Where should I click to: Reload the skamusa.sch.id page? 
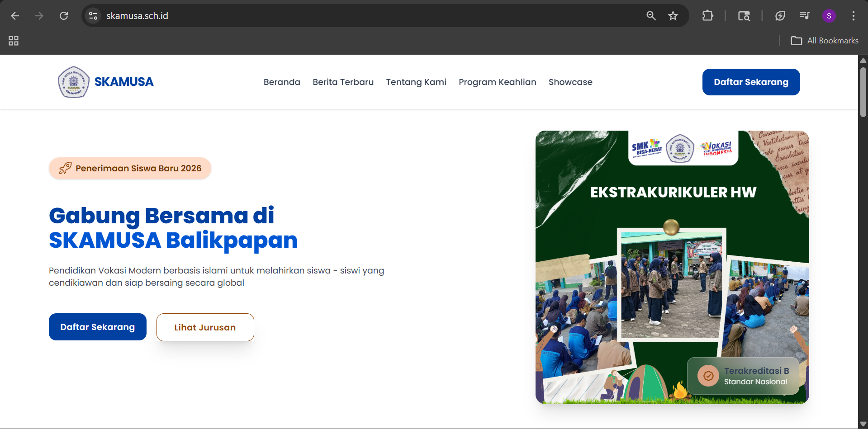coord(64,16)
